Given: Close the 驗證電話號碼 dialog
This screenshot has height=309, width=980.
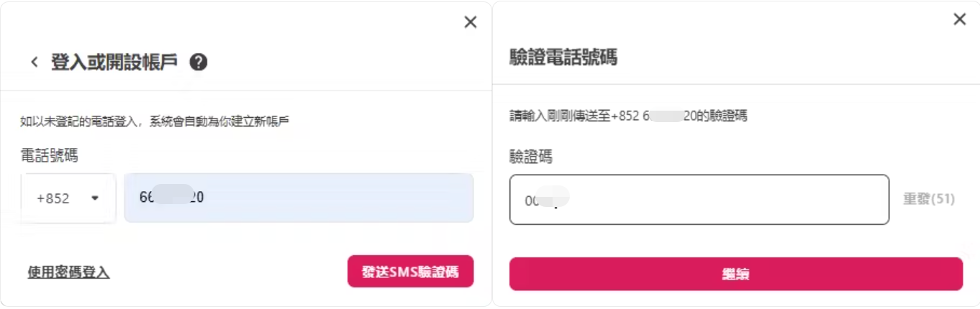Looking at the screenshot, I should point(959,19).
